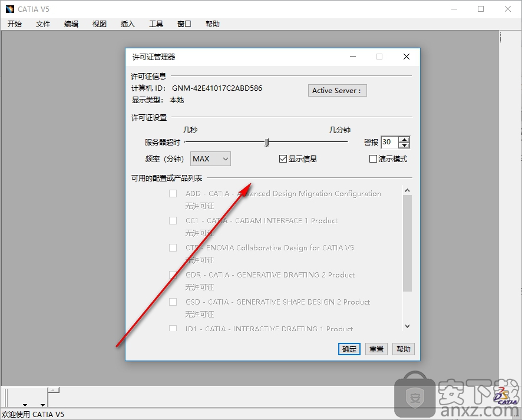This screenshot has height=420, width=522.
Task: Open the 插入 menu
Action: click(128, 24)
